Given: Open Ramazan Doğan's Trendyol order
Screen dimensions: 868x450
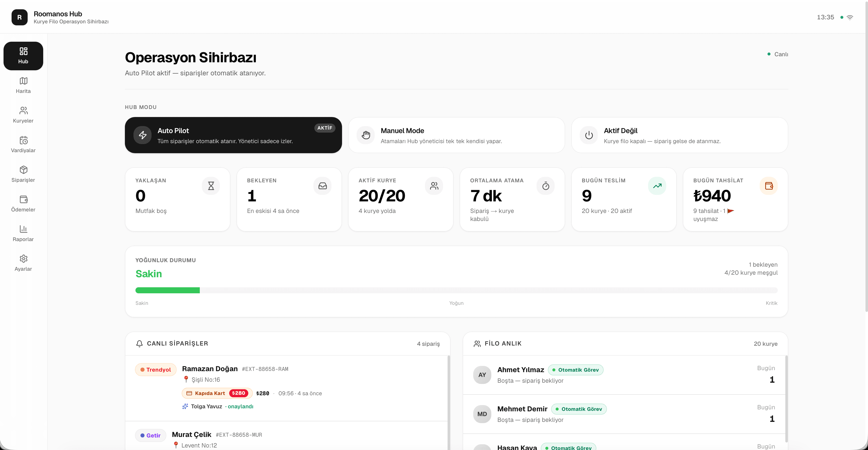Looking at the screenshot, I should coord(286,388).
